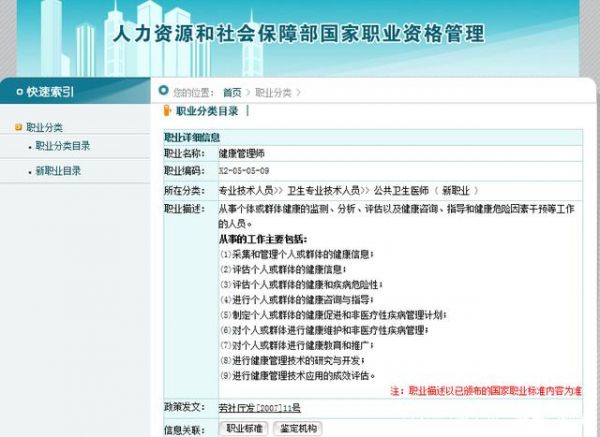The image size is (600, 437).
Task: Click item (5) 制定健康促进和非医疗性疾病管理计划
Action: click(x=333, y=315)
